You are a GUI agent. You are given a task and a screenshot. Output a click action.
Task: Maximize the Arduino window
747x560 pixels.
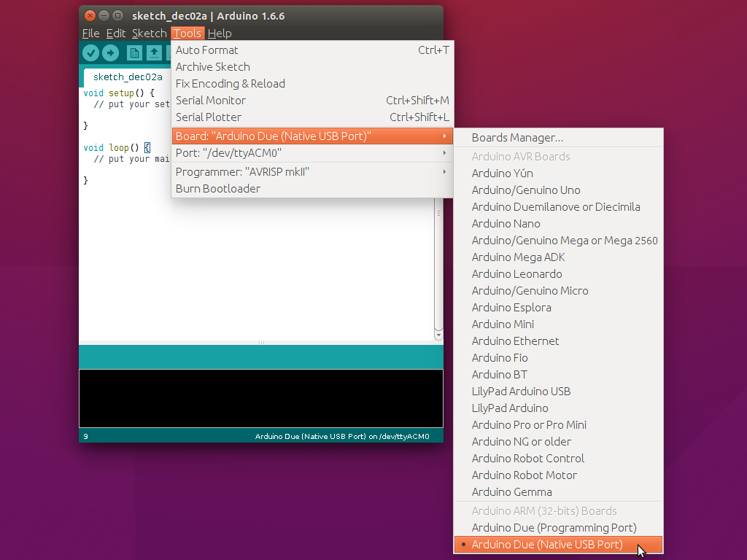118,16
